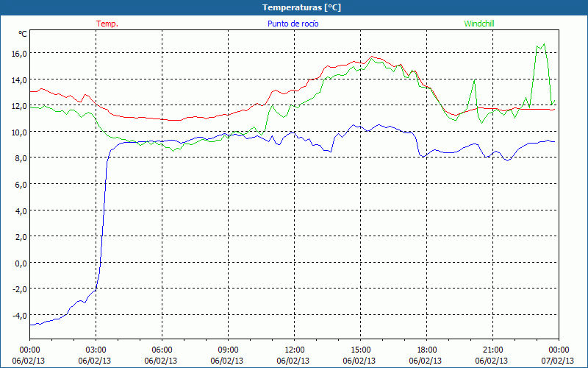Viewport: 588px width, 368px height.
Task: Select the green Windchill legend label
Action: 479,24
